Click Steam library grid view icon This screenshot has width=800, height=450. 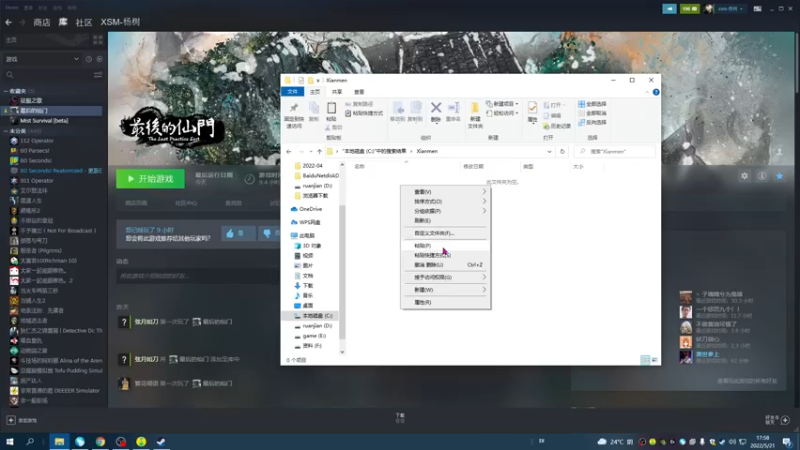98,40
